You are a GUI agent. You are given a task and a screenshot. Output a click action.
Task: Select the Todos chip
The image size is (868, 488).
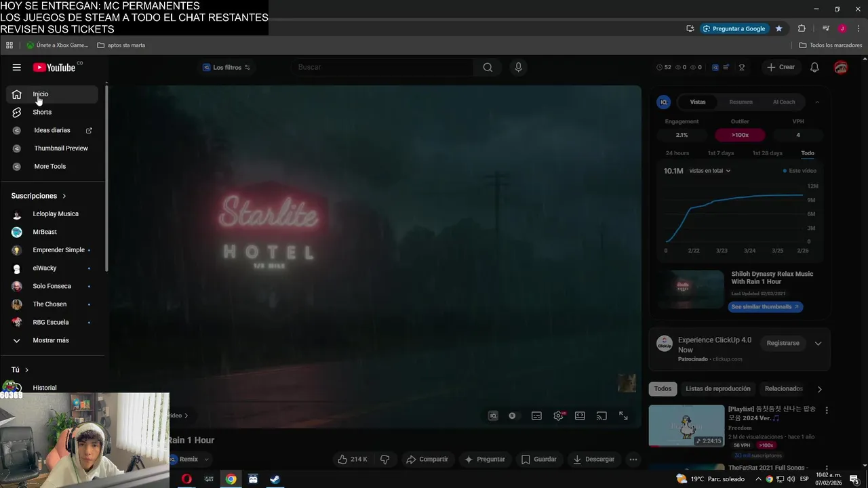(663, 388)
